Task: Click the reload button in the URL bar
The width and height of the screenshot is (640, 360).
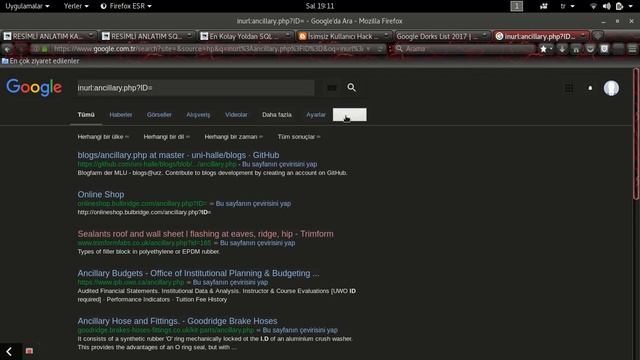Action: coord(380,49)
